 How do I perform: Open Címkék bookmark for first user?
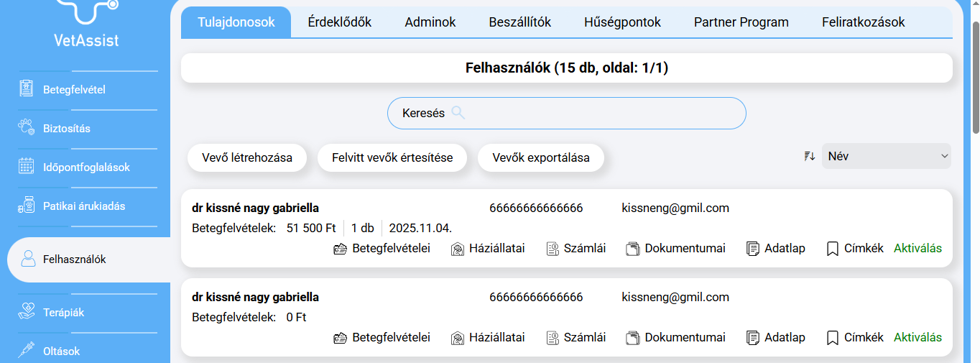[x=855, y=248]
